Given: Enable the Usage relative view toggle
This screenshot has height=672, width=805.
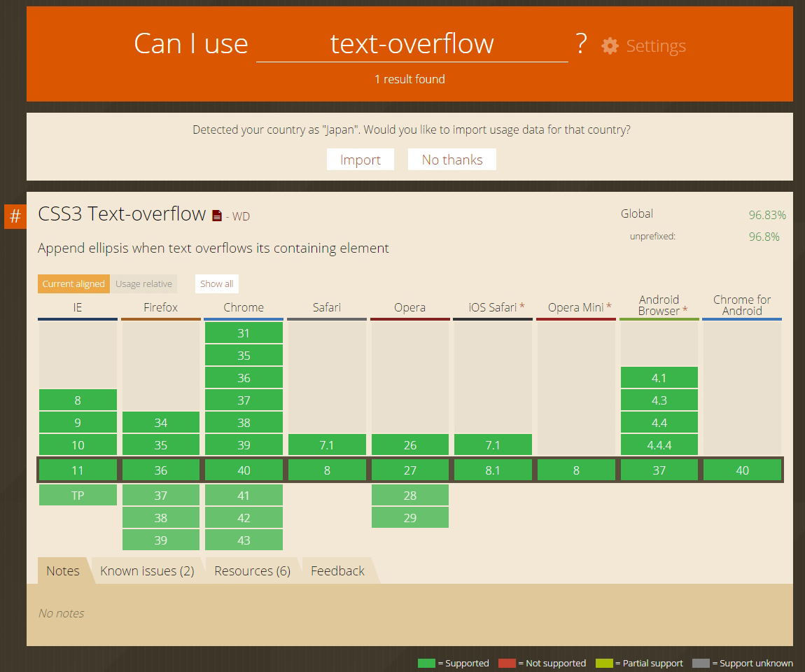Looking at the screenshot, I should coord(143,283).
